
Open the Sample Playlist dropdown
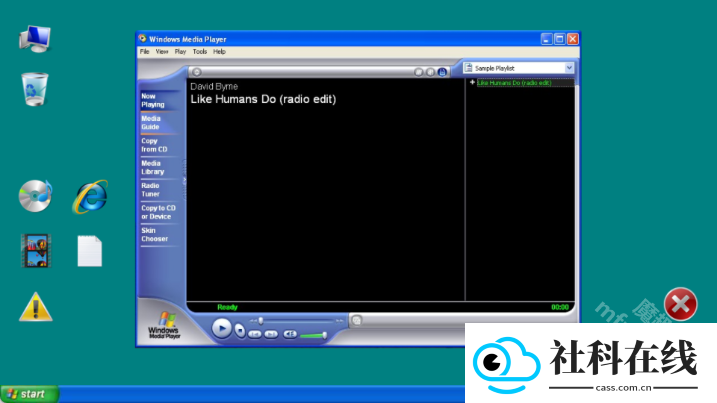pyautogui.click(x=519, y=68)
